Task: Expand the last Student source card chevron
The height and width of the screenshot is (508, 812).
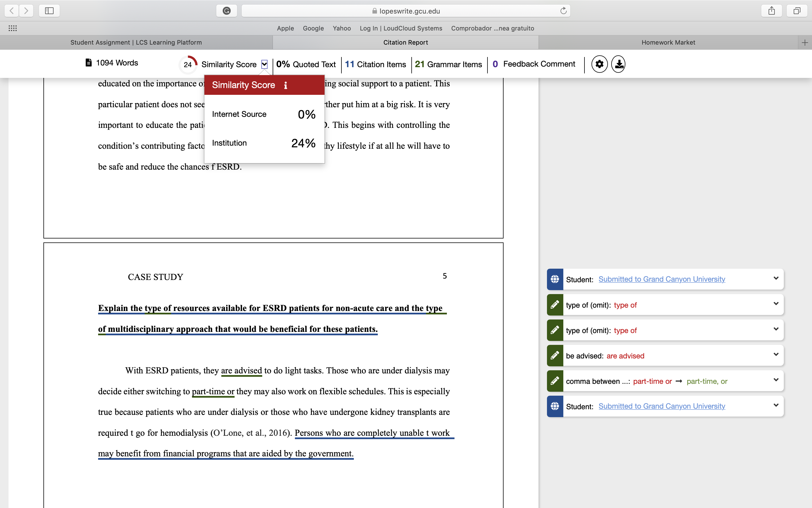Action: point(776,405)
